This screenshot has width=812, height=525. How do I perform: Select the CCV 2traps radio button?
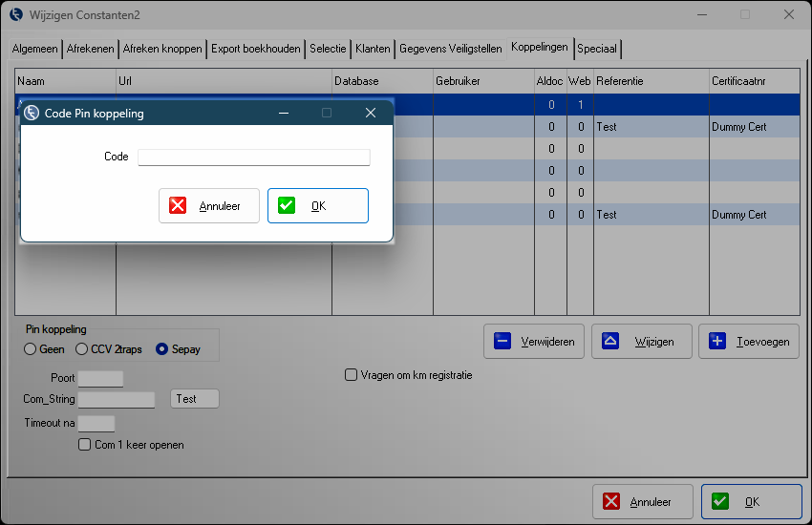click(82, 349)
